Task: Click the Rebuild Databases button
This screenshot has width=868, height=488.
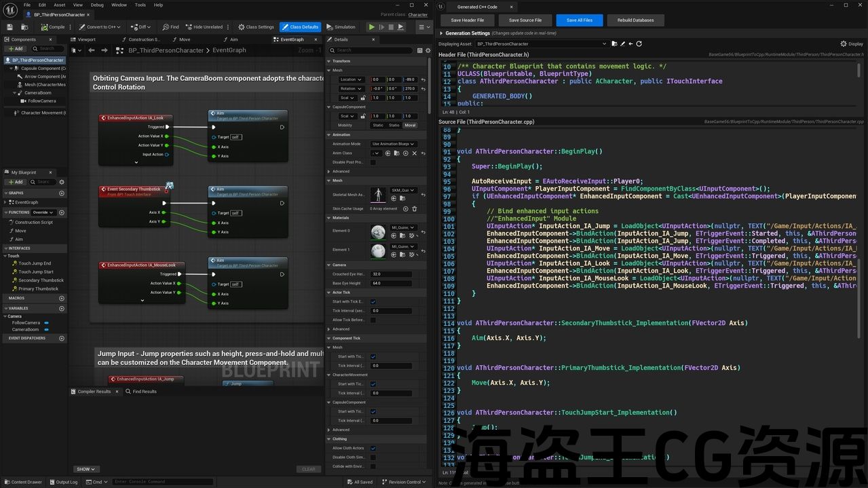Action: click(x=635, y=20)
